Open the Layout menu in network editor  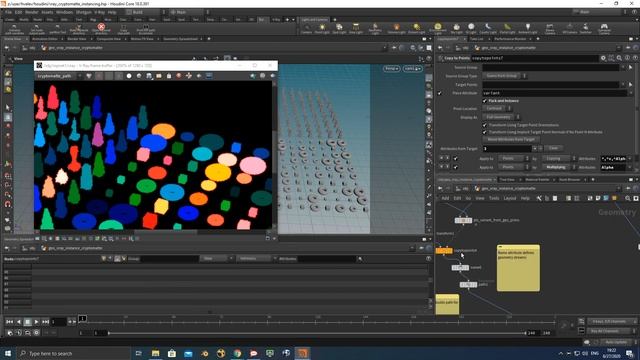(510, 198)
